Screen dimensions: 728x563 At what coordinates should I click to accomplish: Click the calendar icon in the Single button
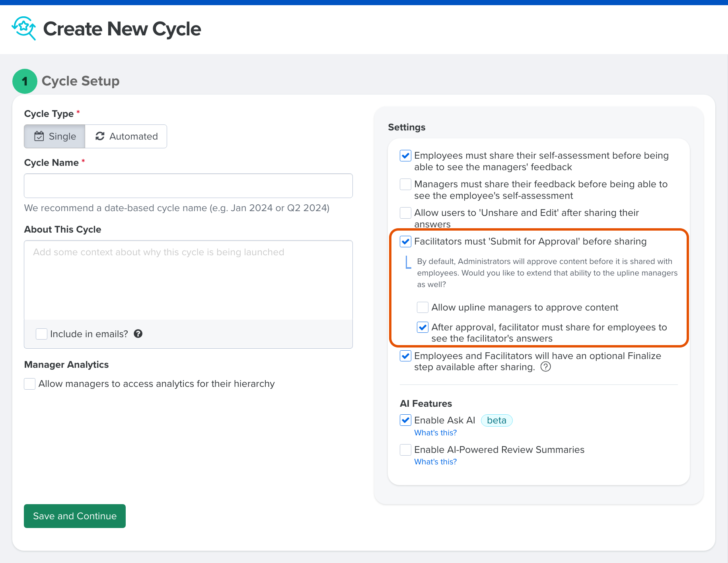tap(39, 136)
